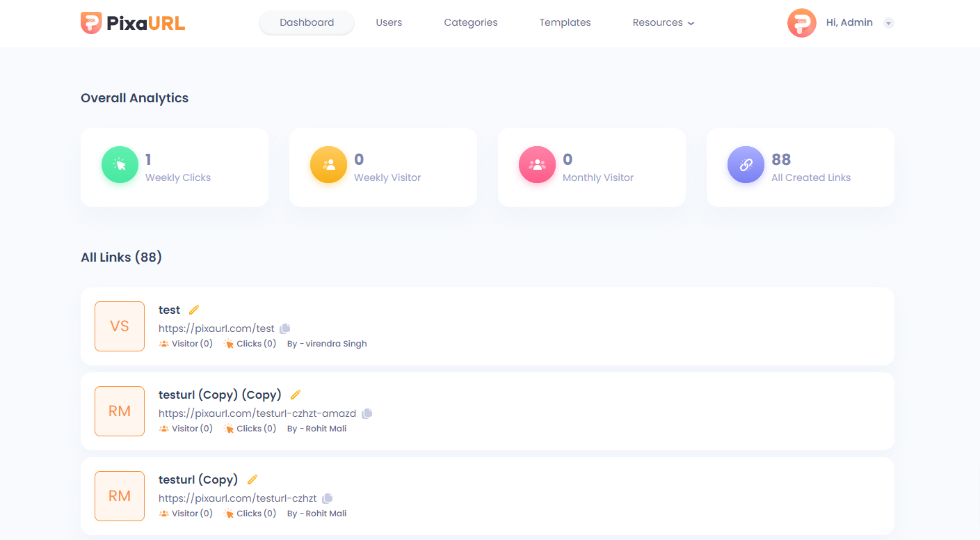Click the PixaURL logo in header
This screenshot has height=540, width=980.
click(x=133, y=23)
